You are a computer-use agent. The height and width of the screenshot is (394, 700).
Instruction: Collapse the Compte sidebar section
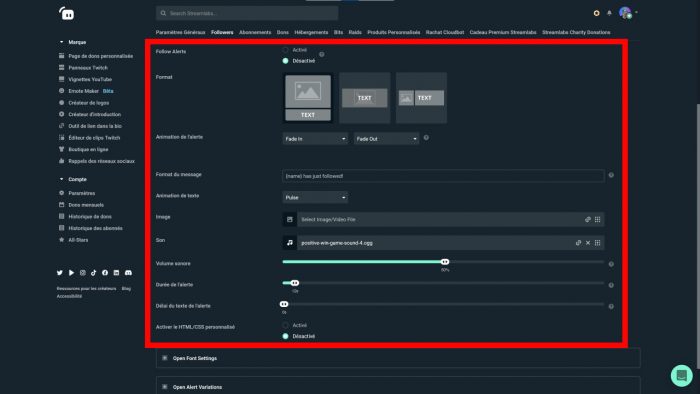tap(62, 179)
